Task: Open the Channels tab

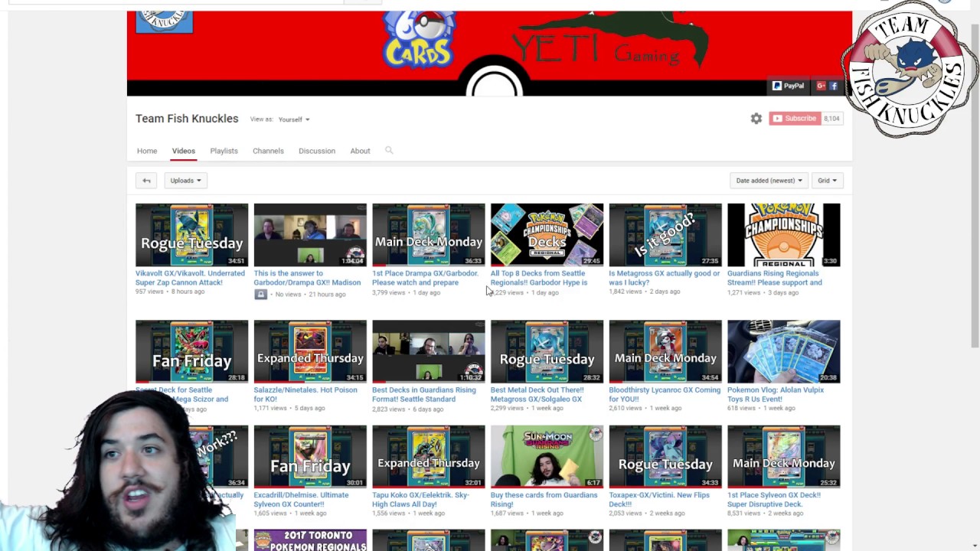Action: point(268,151)
